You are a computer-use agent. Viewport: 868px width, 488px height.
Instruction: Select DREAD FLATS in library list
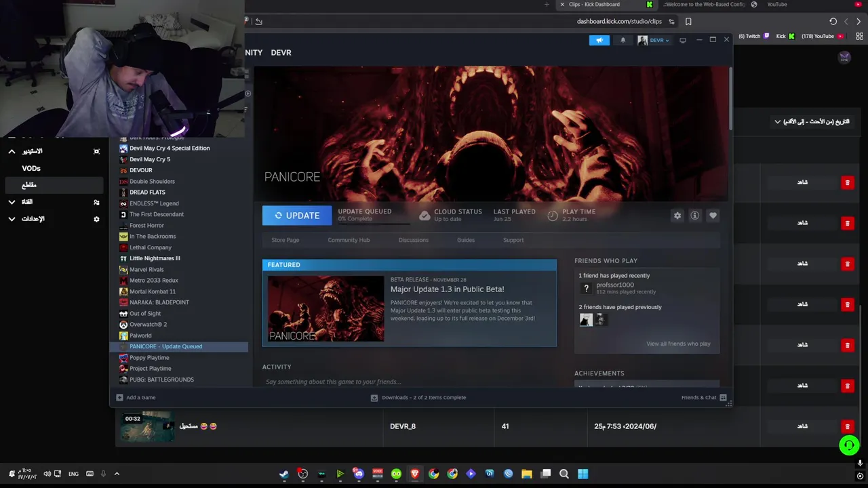pos(147,192)
